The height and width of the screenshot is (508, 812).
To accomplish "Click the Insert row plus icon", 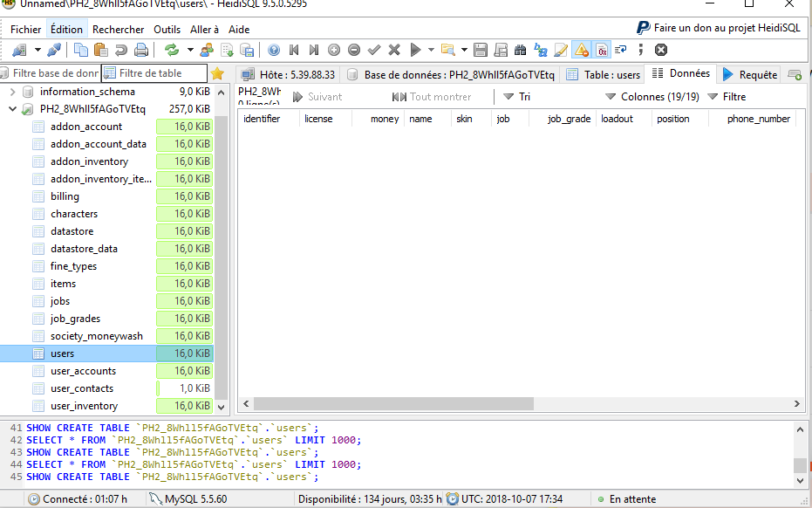I will (334, 50).
